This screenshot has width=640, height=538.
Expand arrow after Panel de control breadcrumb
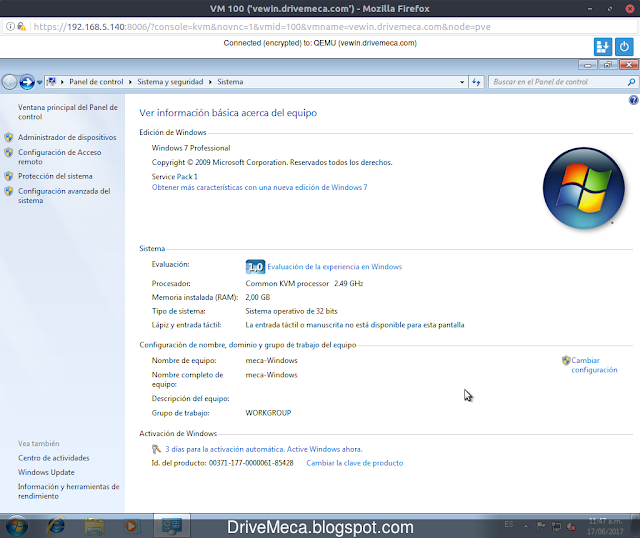[x=130, y=82]
